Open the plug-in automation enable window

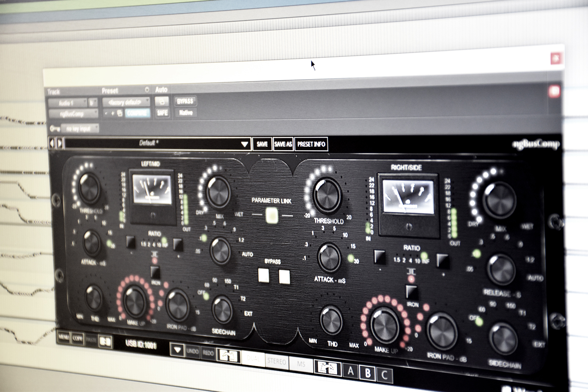162,102
